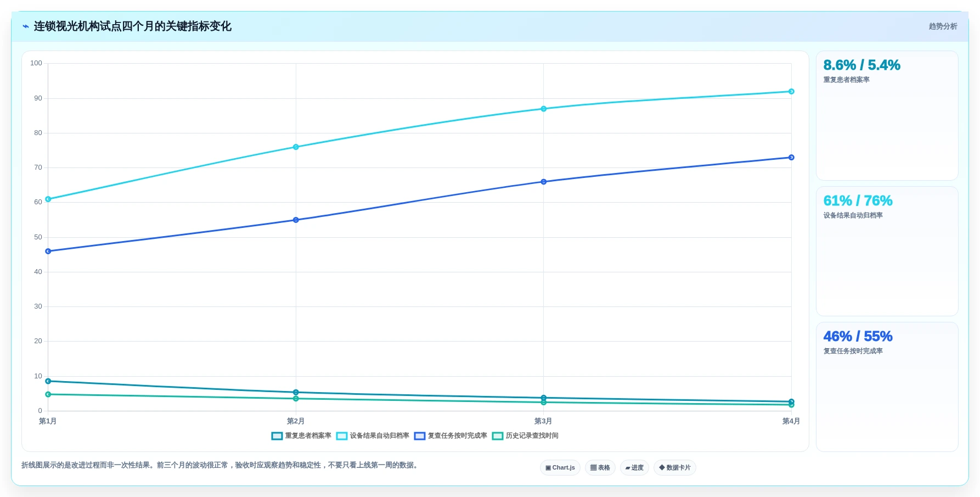Viewport: 980px width, 497px height.
Task: Click the 第1月 x-axis label
Action: point(48,421)
